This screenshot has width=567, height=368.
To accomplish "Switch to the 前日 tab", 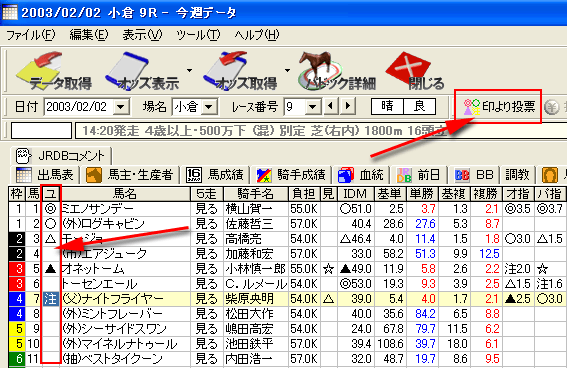I will [x=418, y=175].
